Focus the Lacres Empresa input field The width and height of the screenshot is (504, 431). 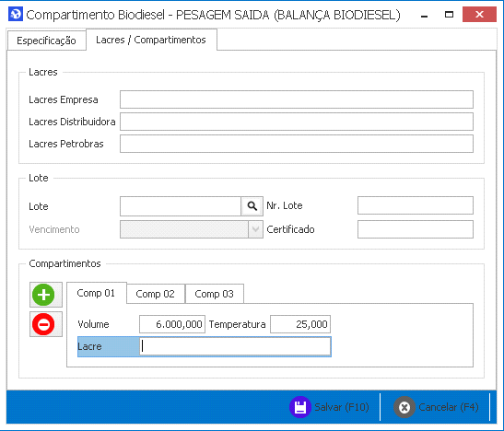[x=297, y=99]
